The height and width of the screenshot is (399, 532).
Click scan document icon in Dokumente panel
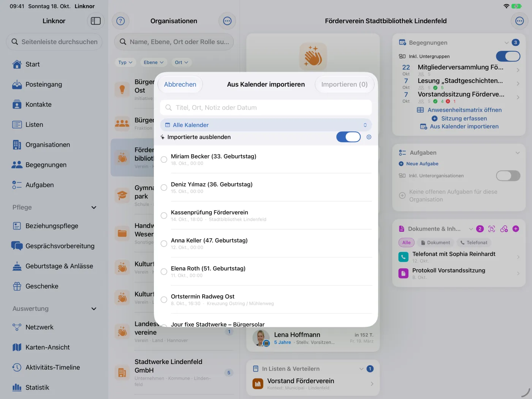point(492,229)
